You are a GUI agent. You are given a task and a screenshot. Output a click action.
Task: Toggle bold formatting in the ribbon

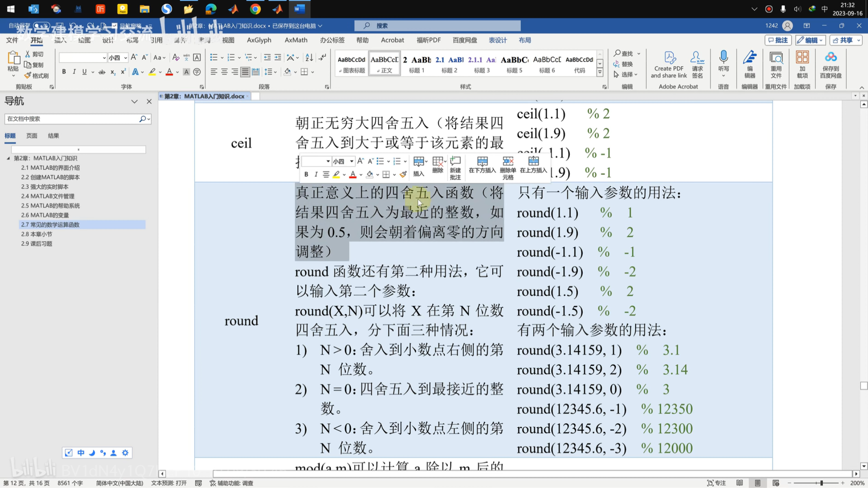[64, 72]
